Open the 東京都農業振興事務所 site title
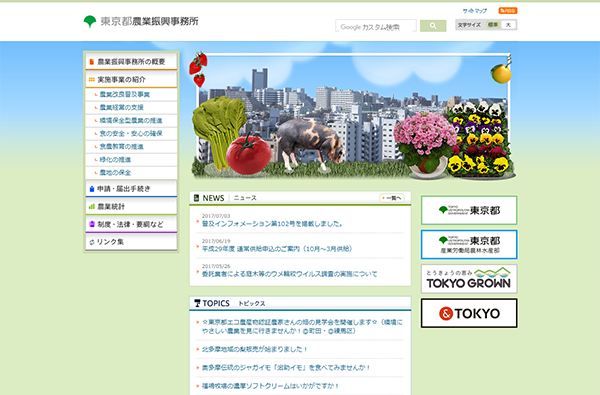600x395 pixels. [x=150, y=21]
